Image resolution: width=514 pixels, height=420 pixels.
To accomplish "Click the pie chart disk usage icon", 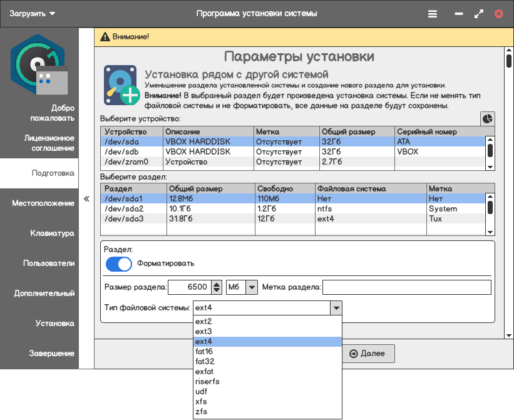I will 487,118.
